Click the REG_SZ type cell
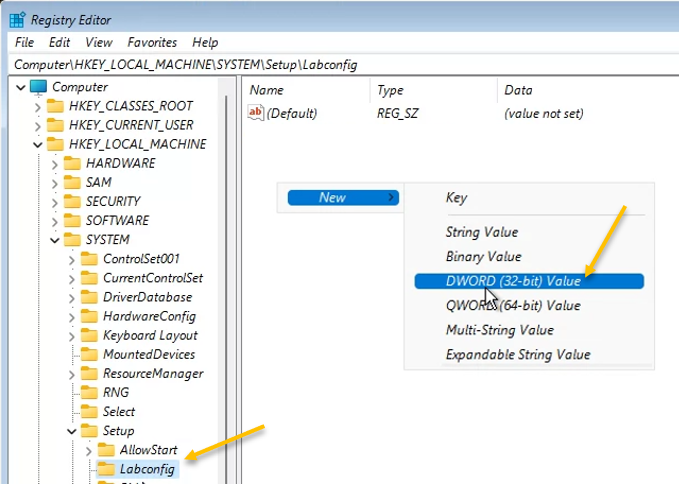Image resolution: width=679 pixels, height=487 pixels. coord(398,114)
